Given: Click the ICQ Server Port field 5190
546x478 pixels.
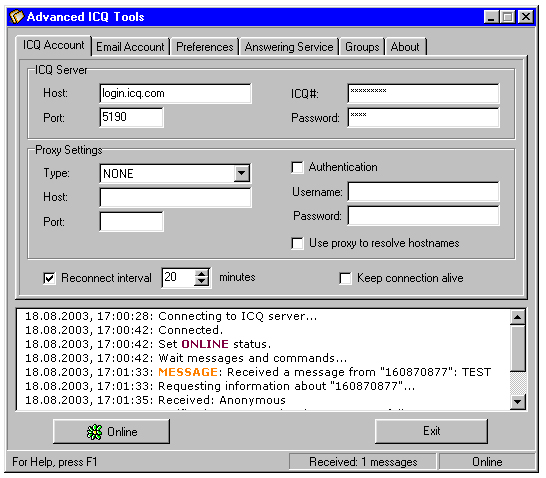Looking at the screenshot, I should tap(131, 117).
